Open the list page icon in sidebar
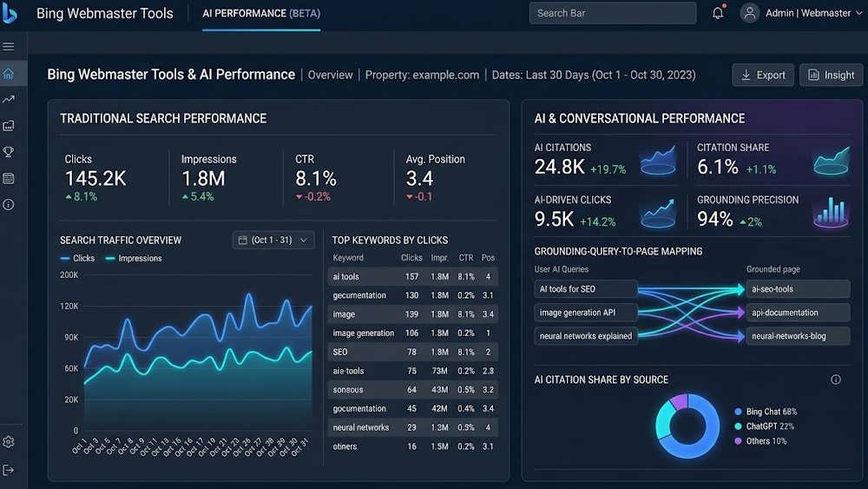This screenshot has height=489, width=868. (9, 178)
